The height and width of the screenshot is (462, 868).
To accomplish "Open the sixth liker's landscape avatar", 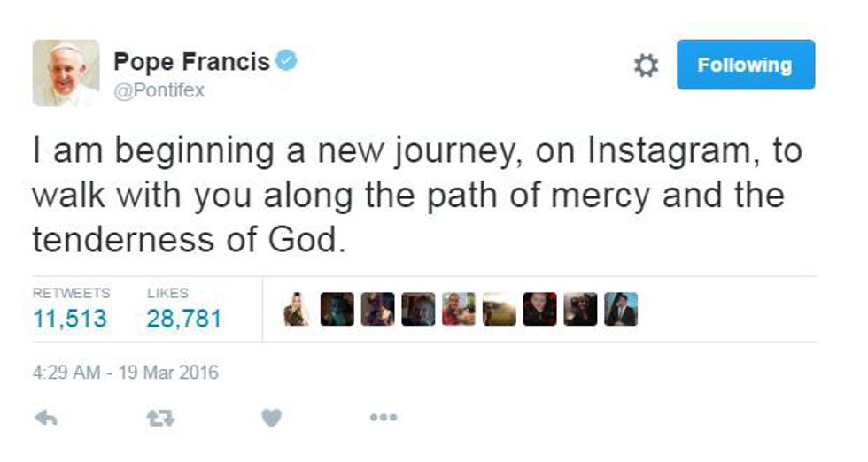I will 500,310.
